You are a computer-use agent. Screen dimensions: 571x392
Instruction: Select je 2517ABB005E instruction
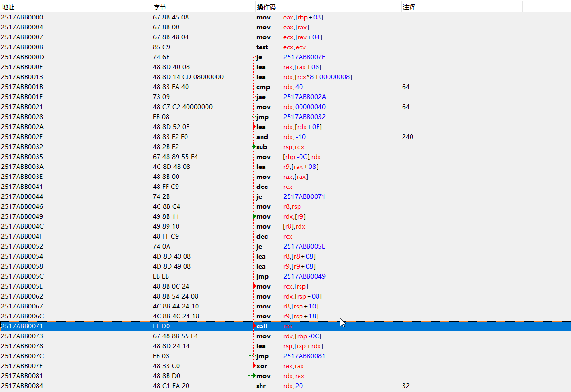point(291,246)
